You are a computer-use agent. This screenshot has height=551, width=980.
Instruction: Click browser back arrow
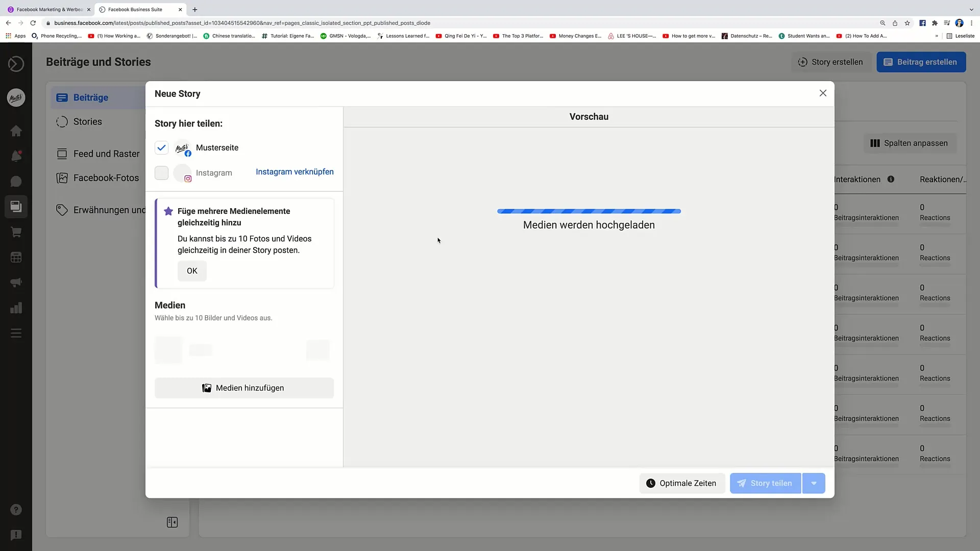click(8, 23)
